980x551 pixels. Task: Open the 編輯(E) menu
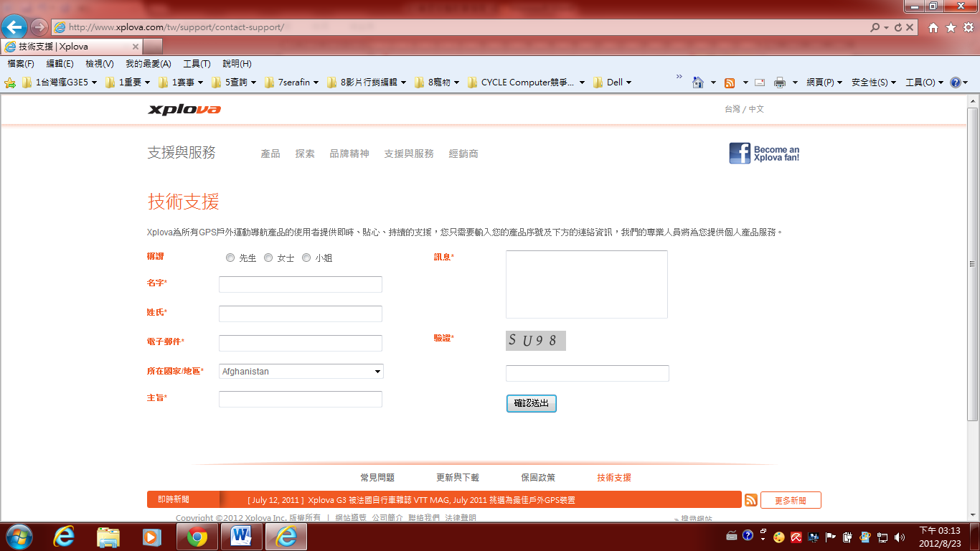coord(60,64)
